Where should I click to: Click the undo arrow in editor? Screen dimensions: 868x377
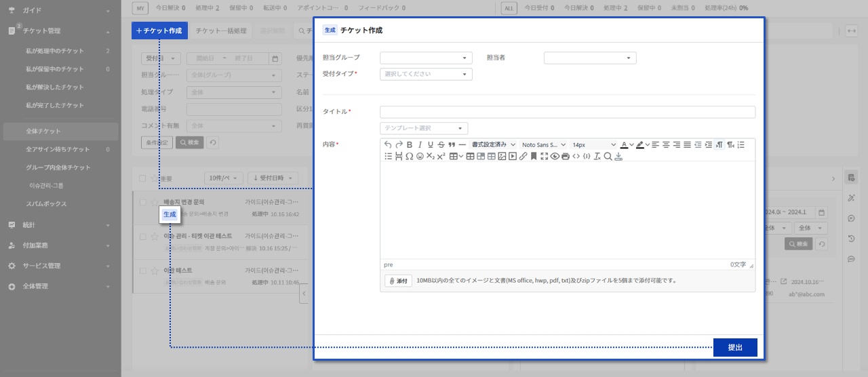[388, 144]
